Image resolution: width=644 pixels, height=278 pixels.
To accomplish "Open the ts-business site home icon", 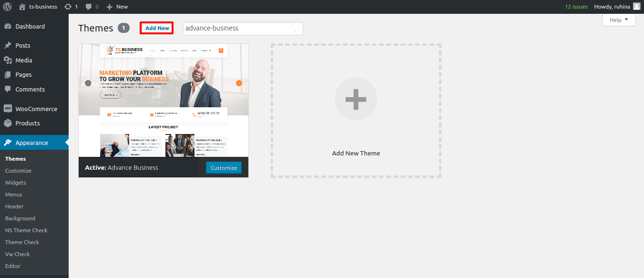I will [22, 7].
